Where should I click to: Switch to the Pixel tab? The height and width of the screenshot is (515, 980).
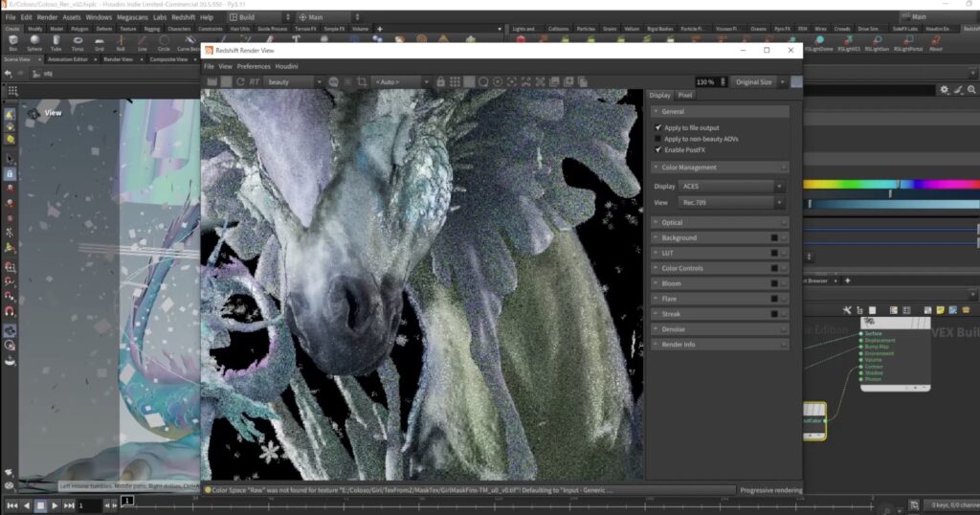click(685, 96)
